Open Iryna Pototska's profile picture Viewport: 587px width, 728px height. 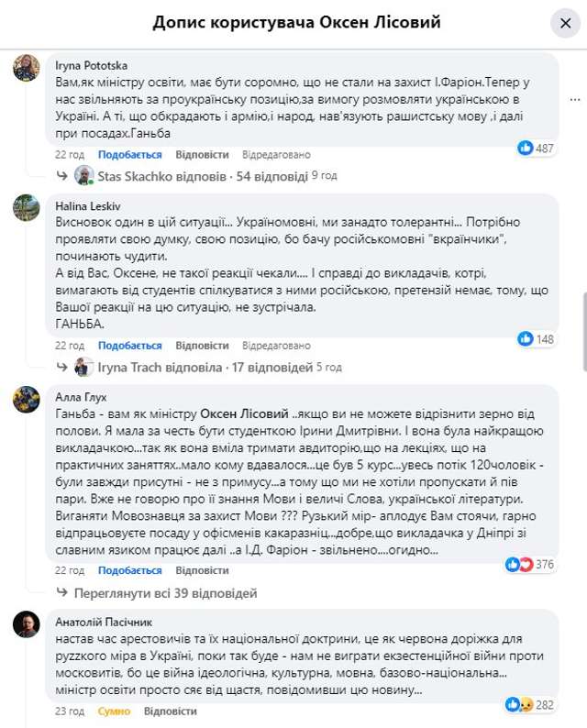(26, 67)
